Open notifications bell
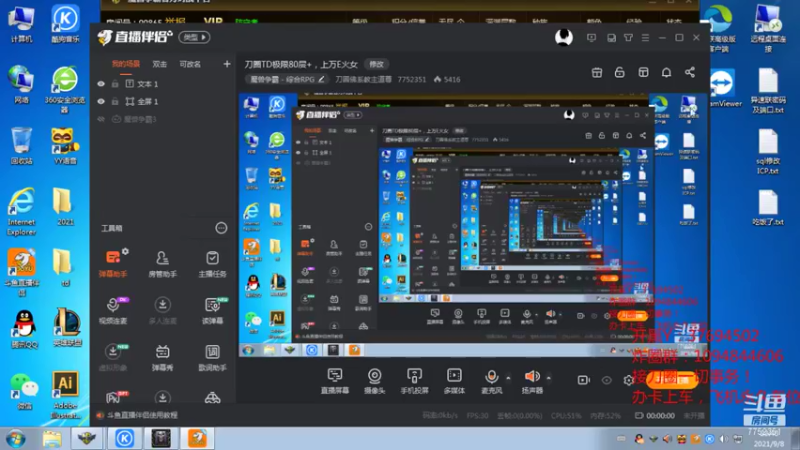Viewport: 800px width, 450px height. [666, 72]
